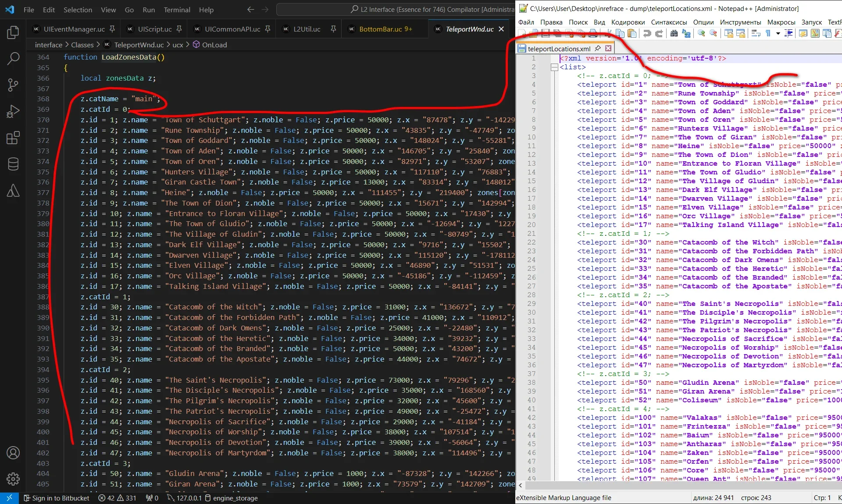This screenshot has height=504, width=842.
Task: Toggle synchronize vertical scrolling in Notepad++
Action: (728, 33)
